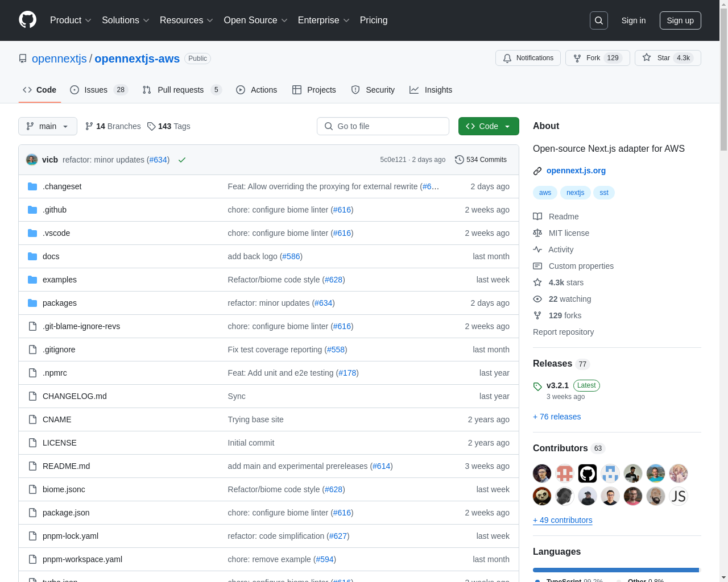This screenshot has width=728, height=582.
Task: Open the JS logo contributor avatar
Action: [679, 496]
